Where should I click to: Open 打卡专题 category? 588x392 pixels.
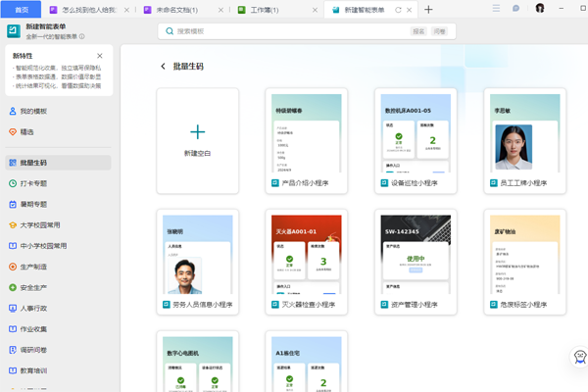click(x=33, y=183)
